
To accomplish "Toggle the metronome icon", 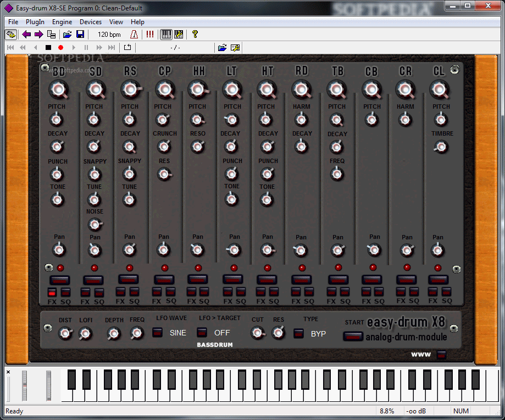I will tap(134, 34).
